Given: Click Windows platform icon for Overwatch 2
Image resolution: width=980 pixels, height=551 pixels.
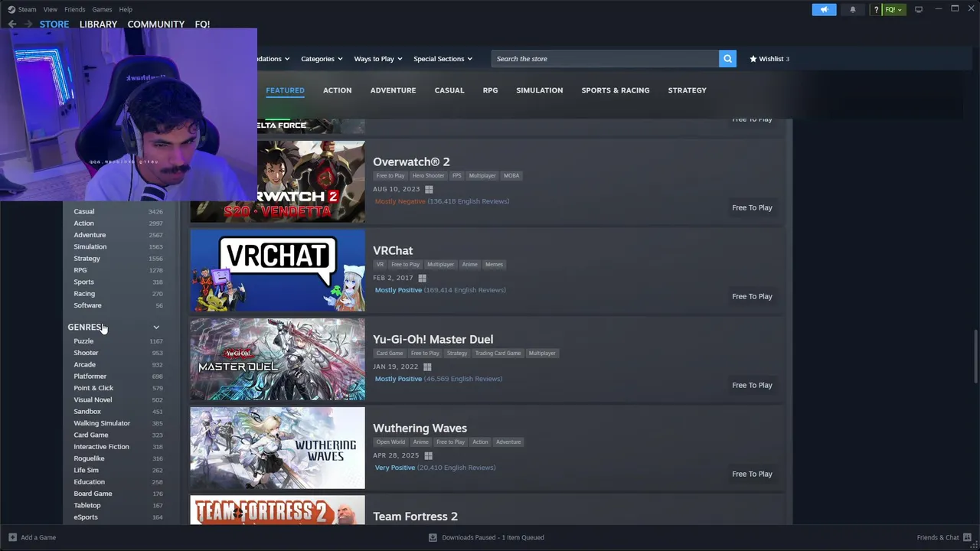Looking at the screenshot, I should click(x=429, y=189).
